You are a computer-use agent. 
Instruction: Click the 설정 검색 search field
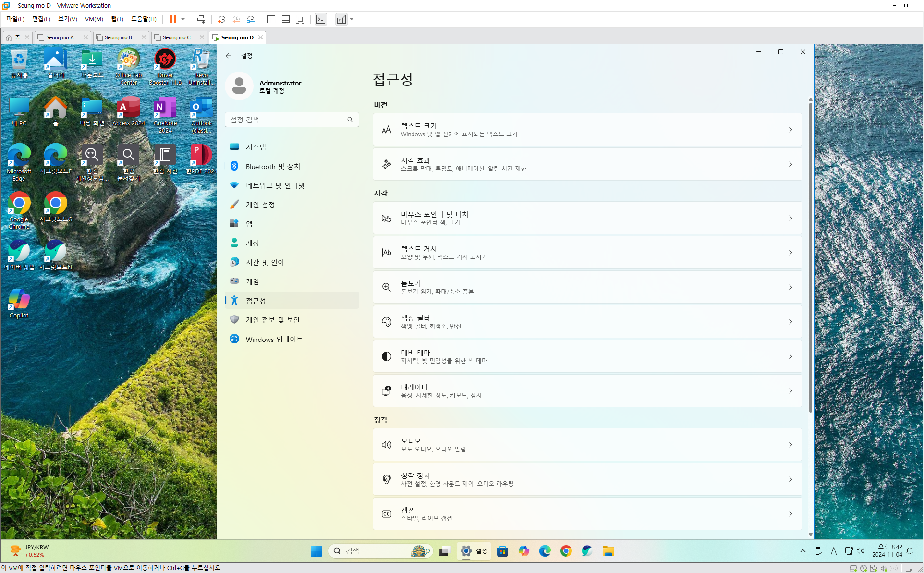(x=286, y=120)
